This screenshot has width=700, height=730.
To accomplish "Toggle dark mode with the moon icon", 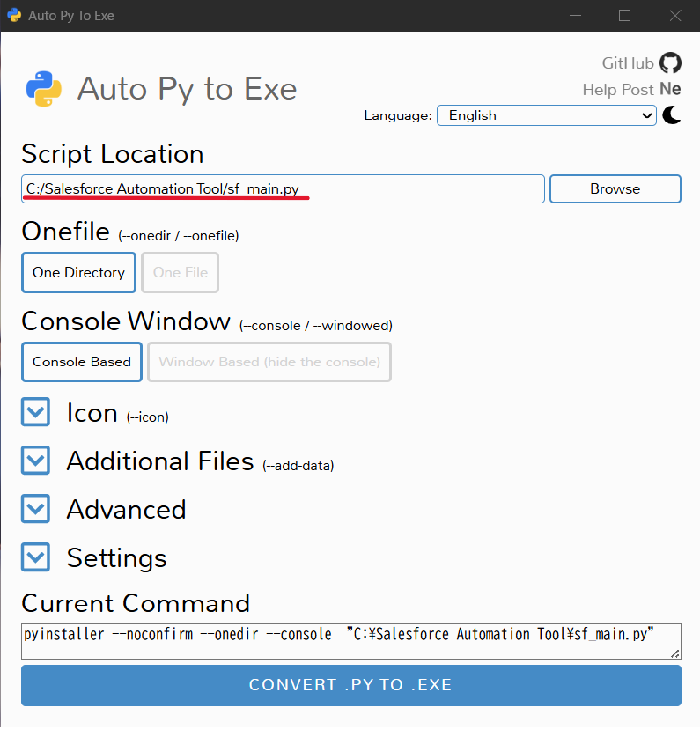I will (672, 115).
